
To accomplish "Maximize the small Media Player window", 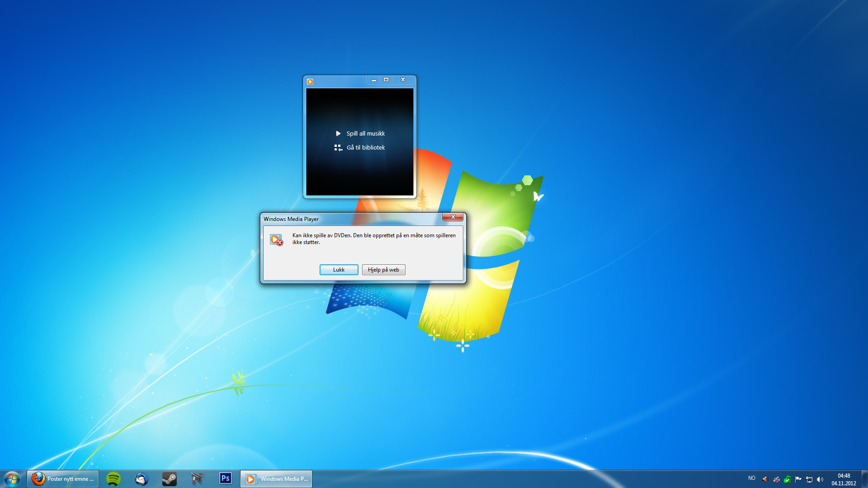I will (386, 80).
